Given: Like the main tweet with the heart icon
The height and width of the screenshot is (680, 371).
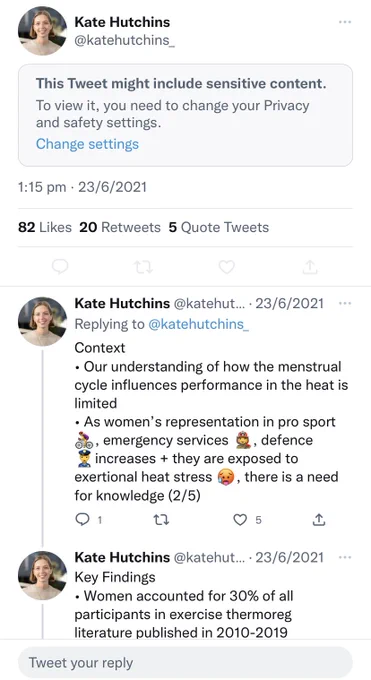Looking at the screenshot, I should [227, 267].
